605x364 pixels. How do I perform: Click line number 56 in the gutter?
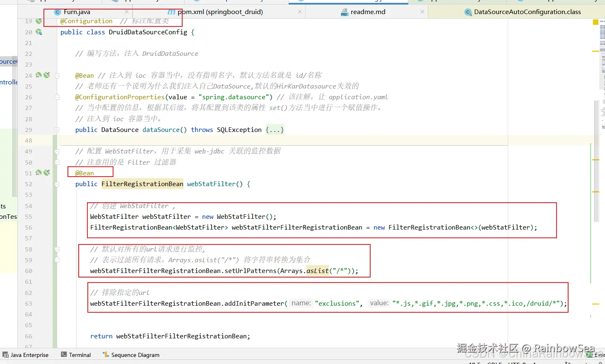click(29, 227)
